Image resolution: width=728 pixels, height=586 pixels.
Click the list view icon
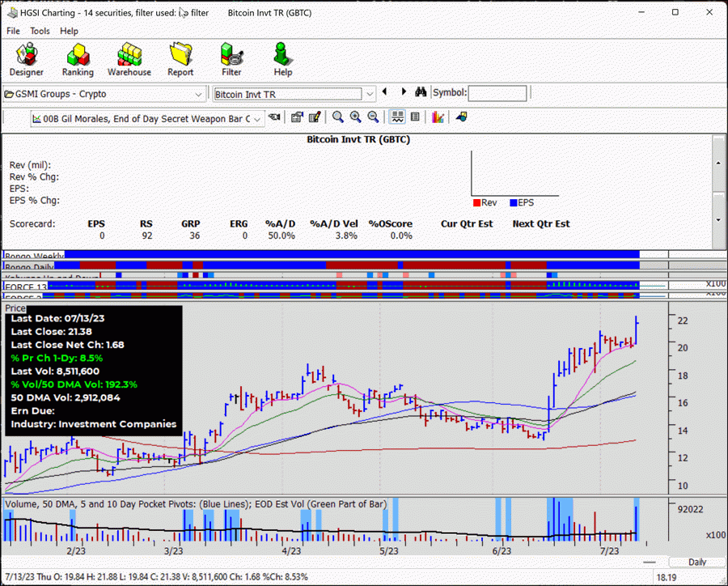[x=415, y=117]
